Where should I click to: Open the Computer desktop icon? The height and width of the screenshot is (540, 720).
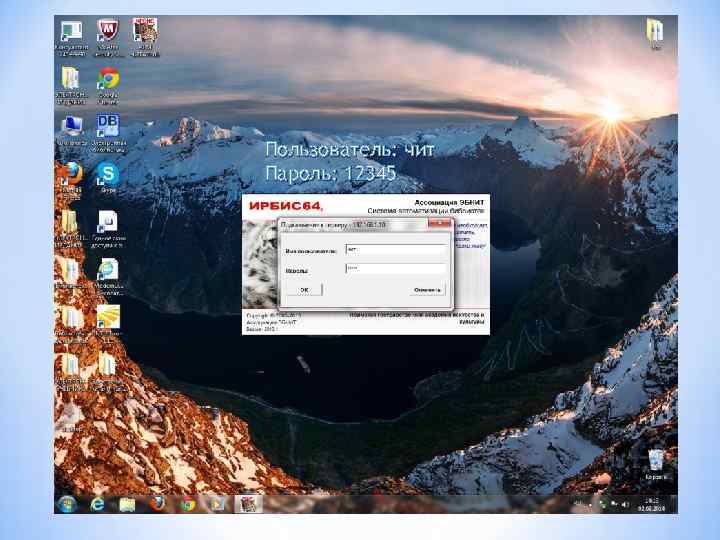pos(72,130)
